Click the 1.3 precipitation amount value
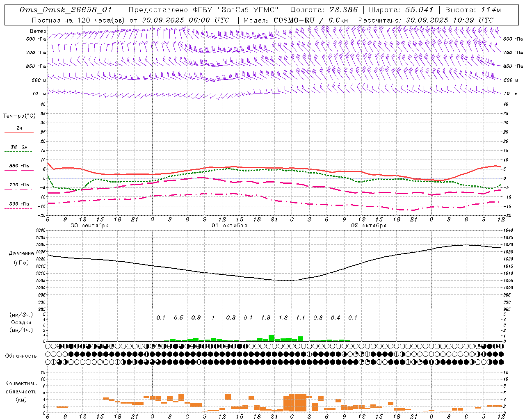 (283, 317)
